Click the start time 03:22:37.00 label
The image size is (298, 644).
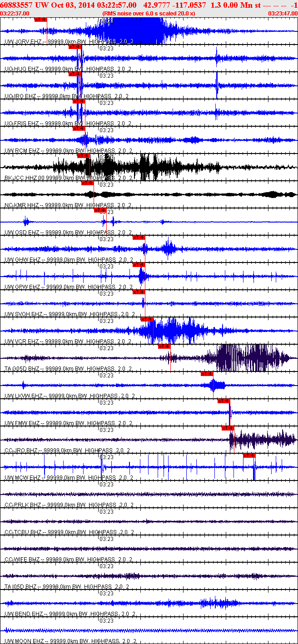click(15, 13)
